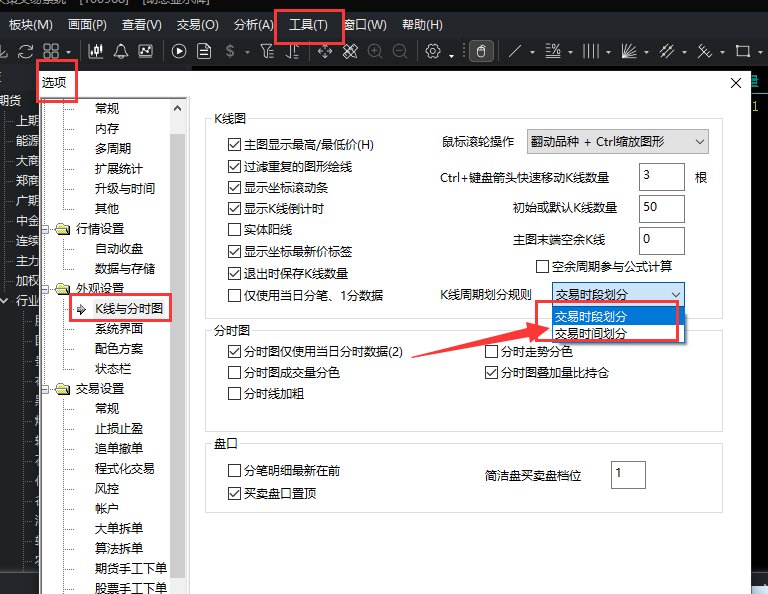Select the rectangle shape tool icon
The width and height of the screenshot is (768, 594).
[x=743, y=51]
